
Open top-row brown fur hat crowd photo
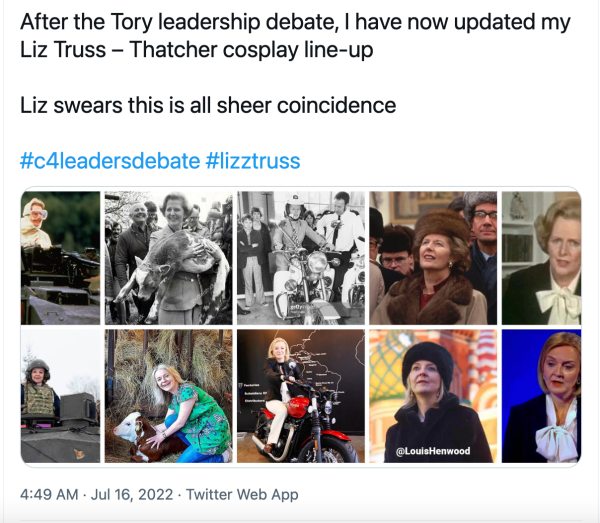click(x=431, y=257)
